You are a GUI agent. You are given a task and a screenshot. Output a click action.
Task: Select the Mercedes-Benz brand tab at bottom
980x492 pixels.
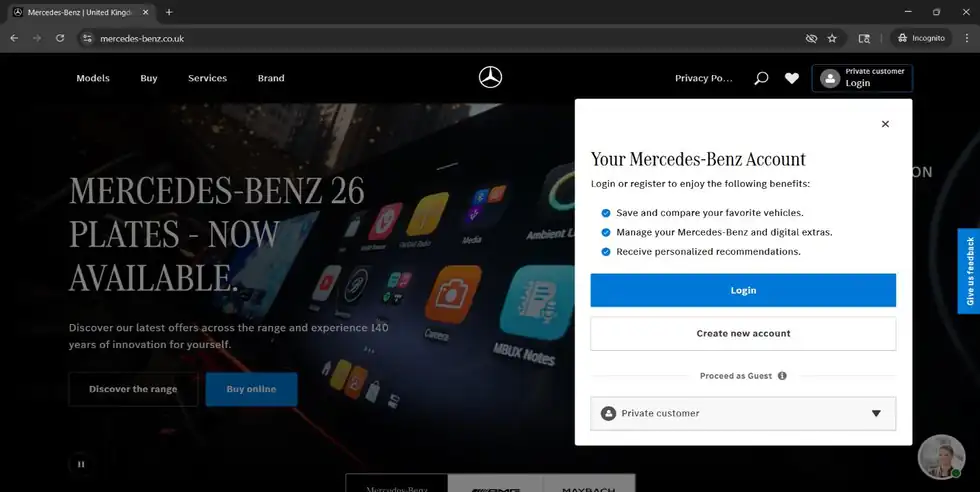pyautogui.click(x=397, y=484)
